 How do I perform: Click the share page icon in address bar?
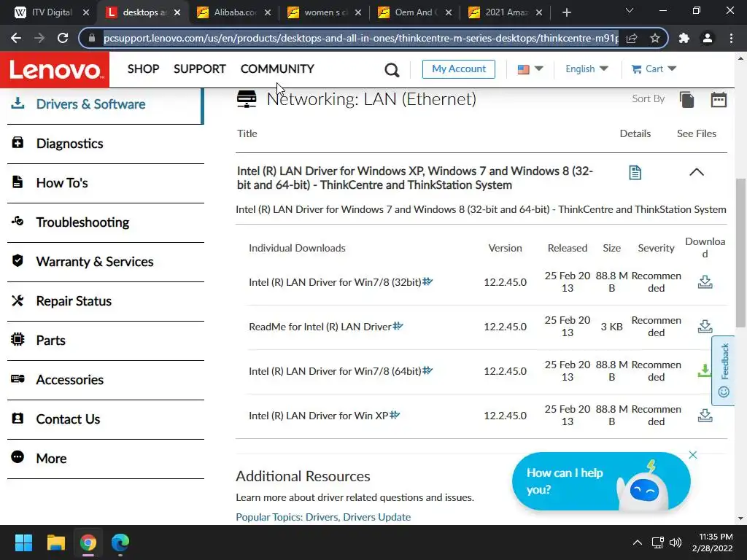632,38
